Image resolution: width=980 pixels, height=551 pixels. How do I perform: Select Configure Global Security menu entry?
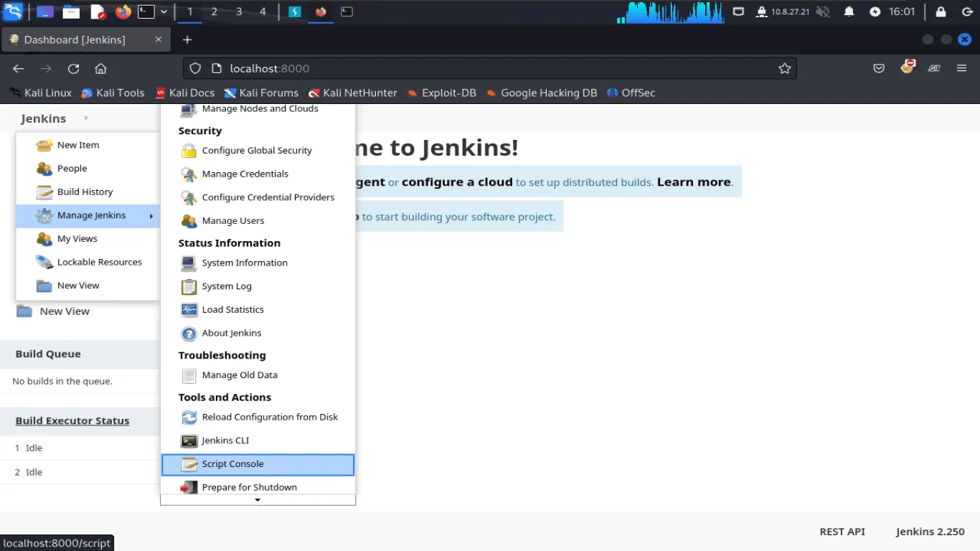click(x=258, y=151)
